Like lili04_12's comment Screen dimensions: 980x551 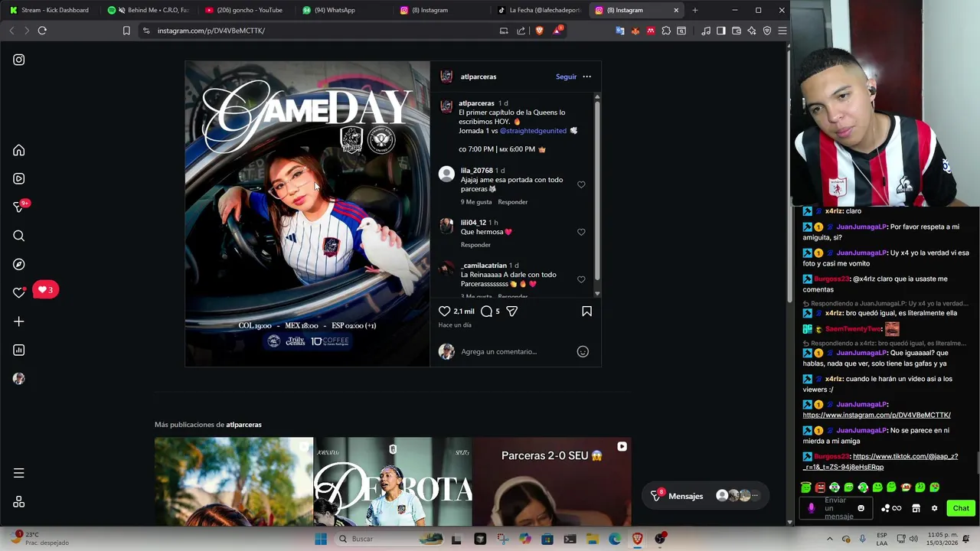(x=581, y=232)
